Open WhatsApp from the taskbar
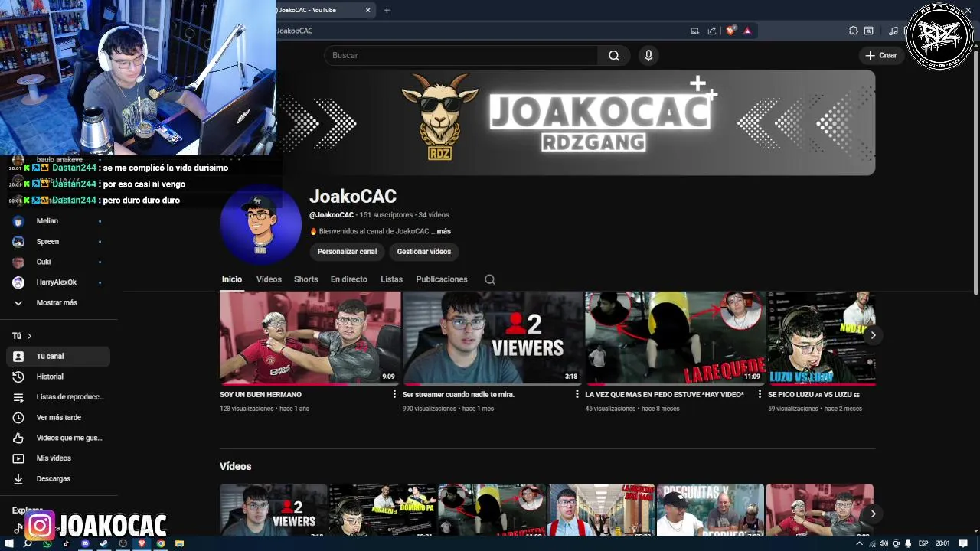 (x=47, y=543)
